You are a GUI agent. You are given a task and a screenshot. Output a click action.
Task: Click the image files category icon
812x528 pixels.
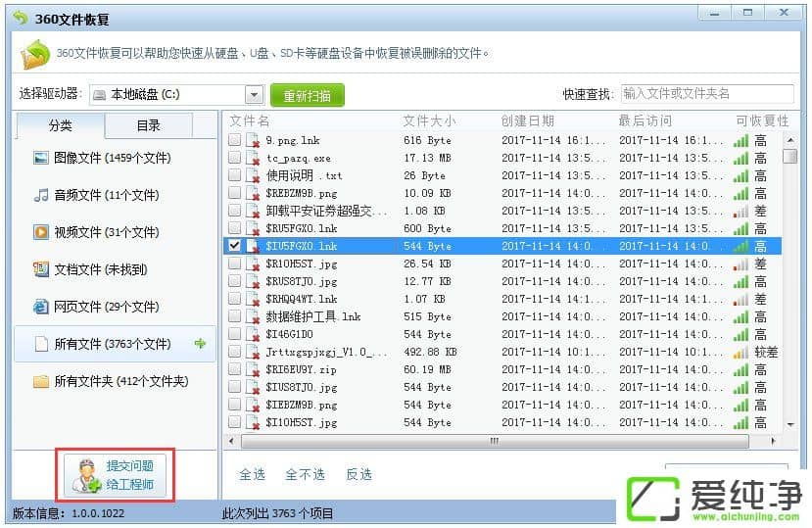[41, 158]
